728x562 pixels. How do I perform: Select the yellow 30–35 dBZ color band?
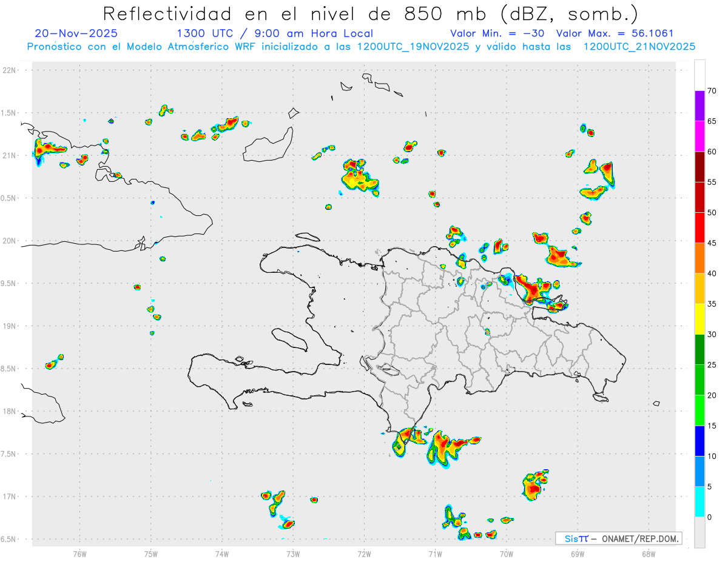coord(699,319)
